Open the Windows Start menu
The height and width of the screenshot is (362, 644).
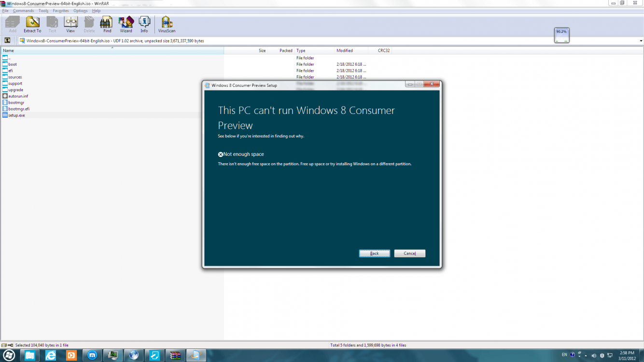(x=9, y=355)
